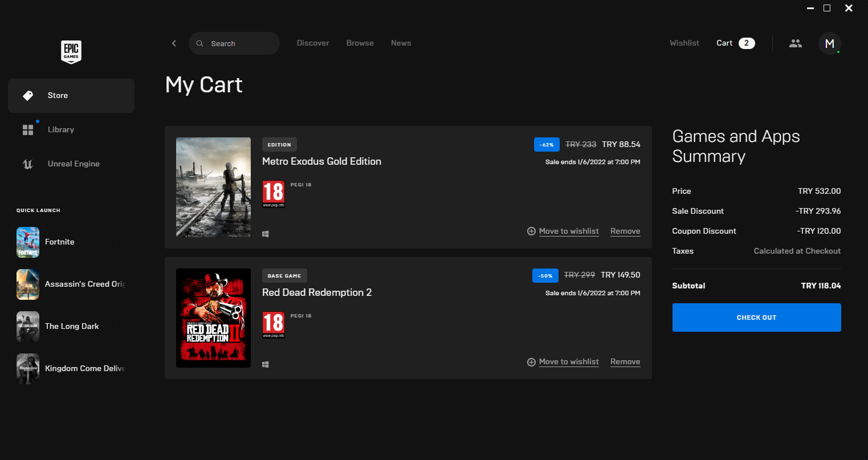Open the Library section in sidebar
Image resolution: width=868 pixels, height=460 pixels.
[71, 130]
